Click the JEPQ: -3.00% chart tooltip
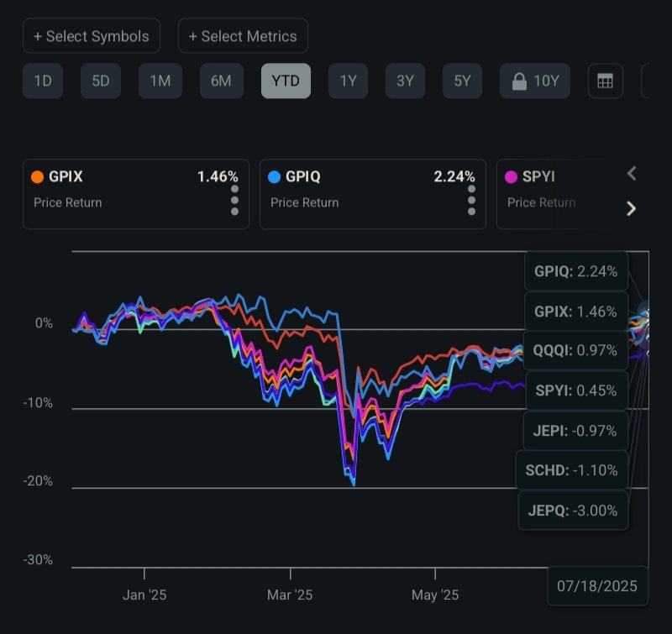The height and width of the screenshot is (634, 672). [573, 511]
